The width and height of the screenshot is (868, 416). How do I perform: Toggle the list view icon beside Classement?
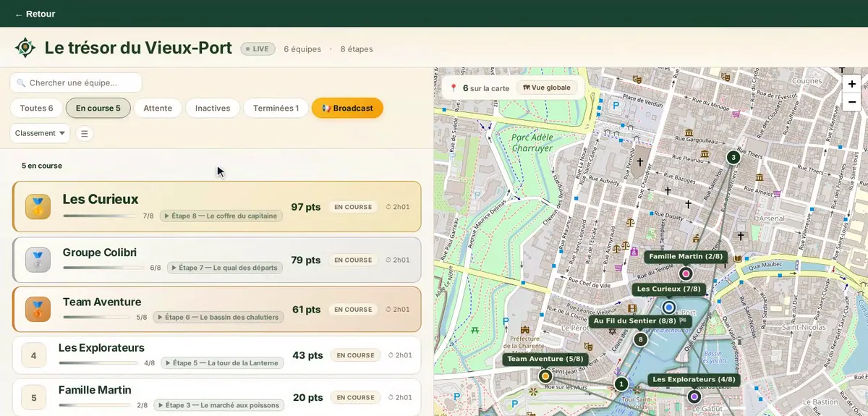(x=85, y=133)
